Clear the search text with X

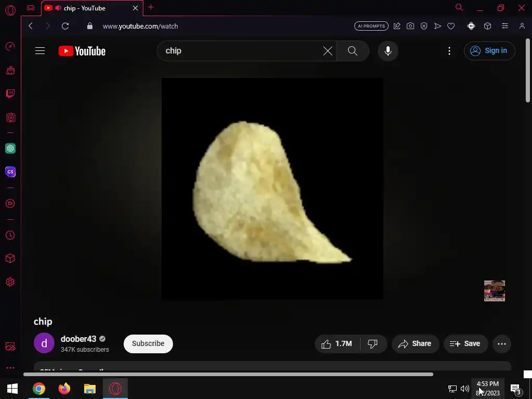click(x=327, y=51)
